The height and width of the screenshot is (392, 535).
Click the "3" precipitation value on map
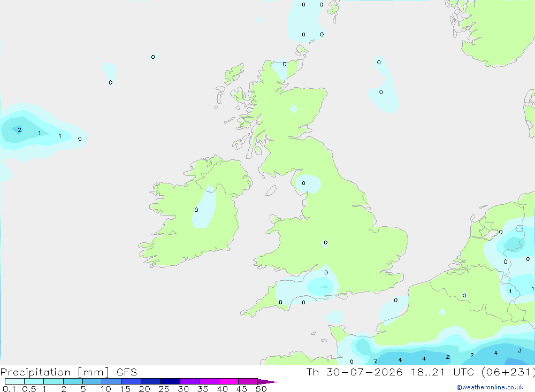[x=519, y=350]
